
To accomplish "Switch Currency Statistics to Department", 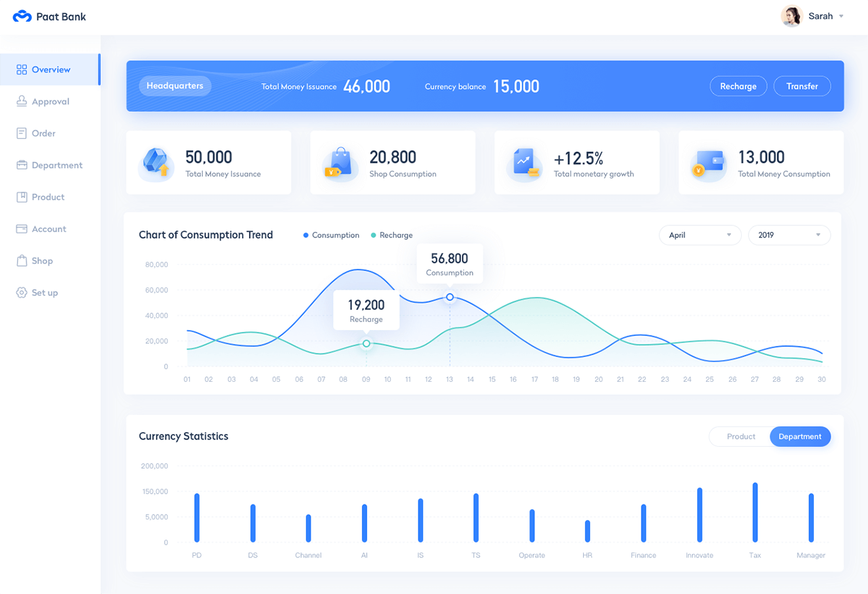I will (x=800, y=437).
